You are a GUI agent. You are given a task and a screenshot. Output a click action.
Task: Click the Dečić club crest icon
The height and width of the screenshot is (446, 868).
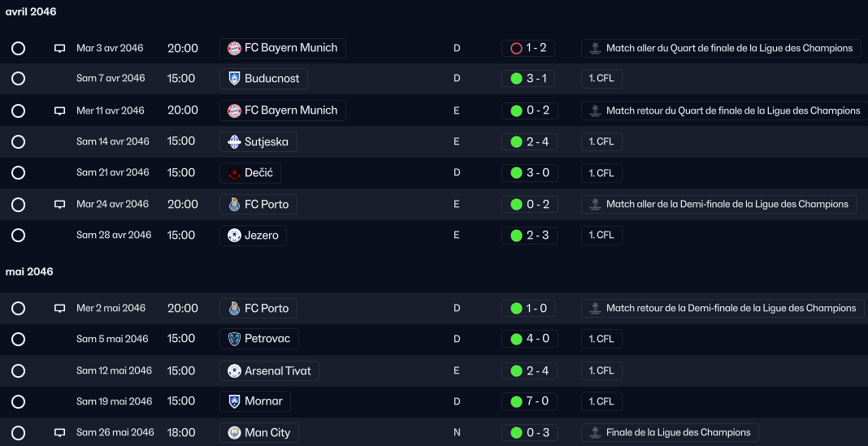point(234,173)
